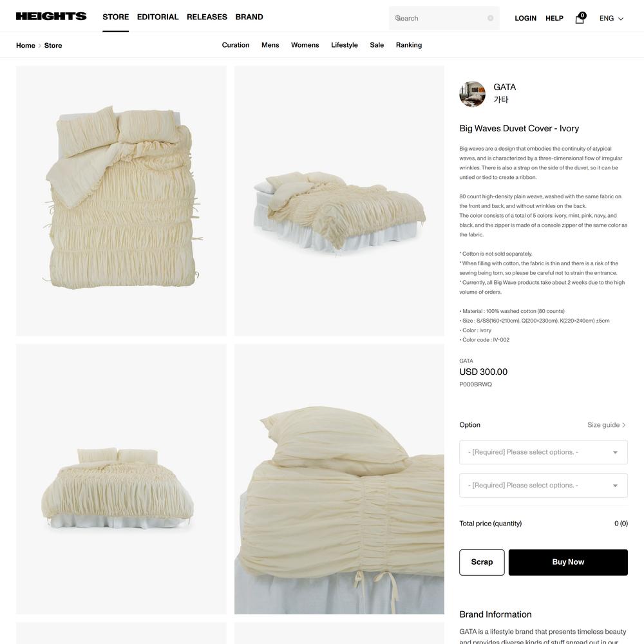Click the Buy Now button
This screenshot has width=644, height=644.
pyautogui.click(x=568, y=562)
